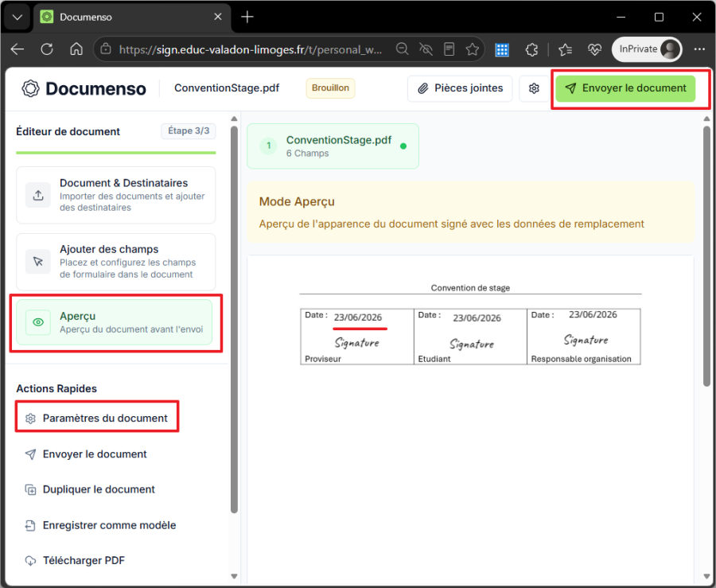
Task: Click the cursor icon beside Ajouter des champs
Action: (x=38, y=262)
